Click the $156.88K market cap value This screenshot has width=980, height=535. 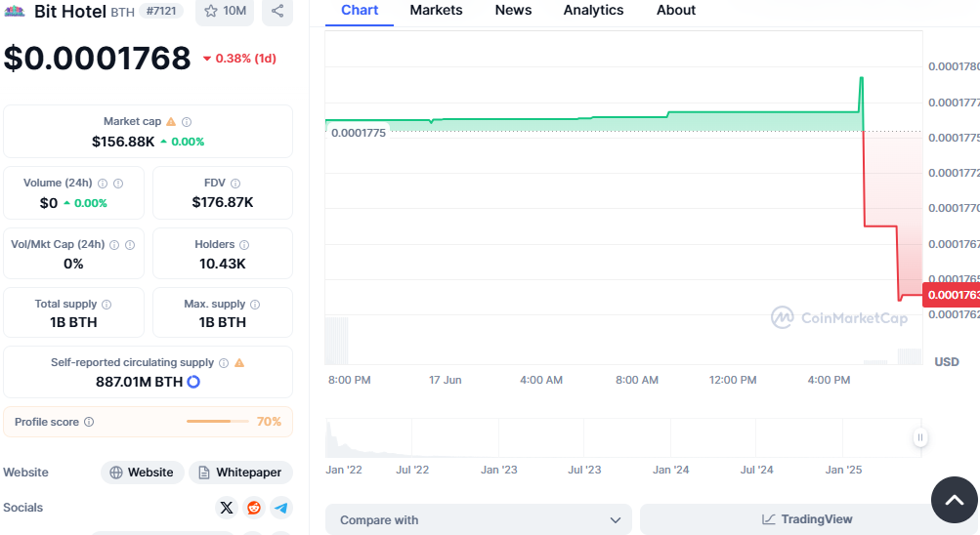tap(123, 142)
